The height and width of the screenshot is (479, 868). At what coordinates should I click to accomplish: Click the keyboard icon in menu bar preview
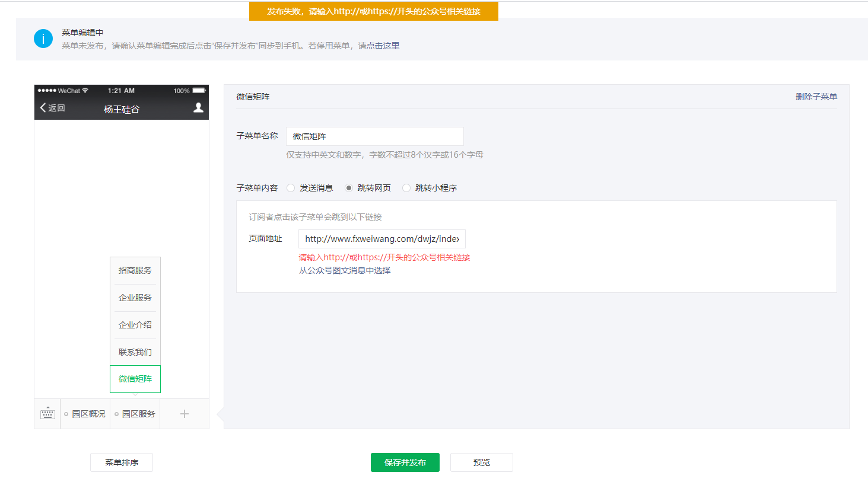[x=47, y=414]
